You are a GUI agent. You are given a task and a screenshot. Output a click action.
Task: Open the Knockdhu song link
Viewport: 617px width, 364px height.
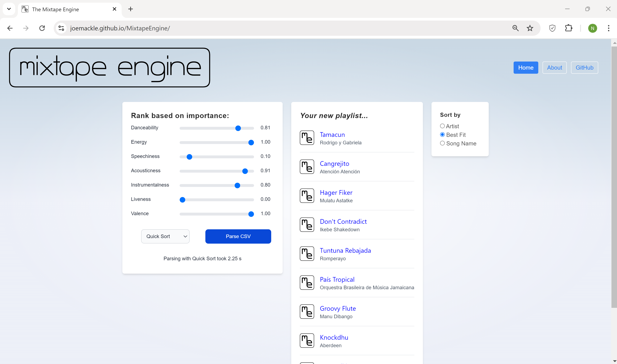tap(334, 337)
